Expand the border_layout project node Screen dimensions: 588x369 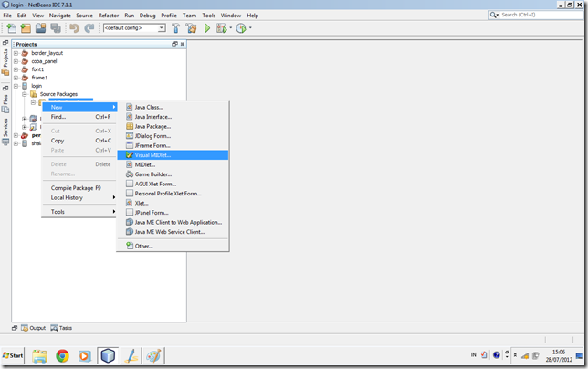(16, 53)
